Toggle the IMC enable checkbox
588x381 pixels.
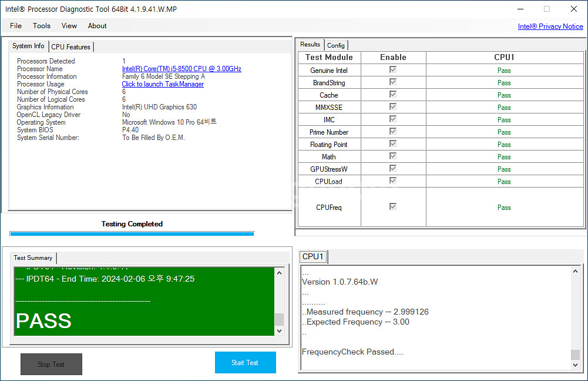(x=392, y=119)
